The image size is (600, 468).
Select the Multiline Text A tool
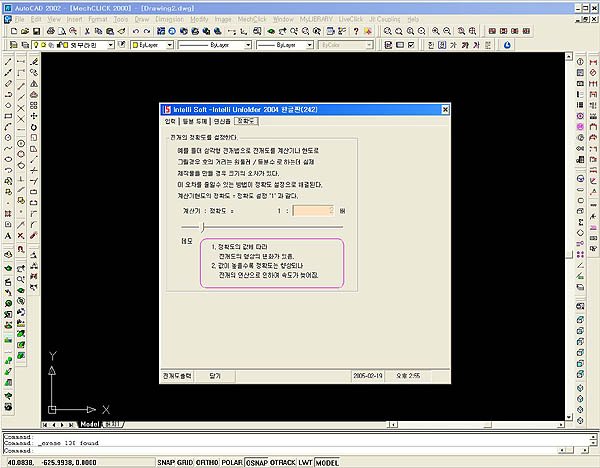click(8, 236)
